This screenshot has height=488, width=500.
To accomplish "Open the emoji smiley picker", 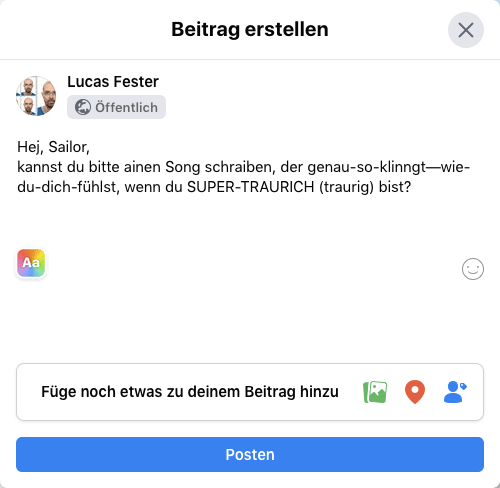I will [473, 269].
